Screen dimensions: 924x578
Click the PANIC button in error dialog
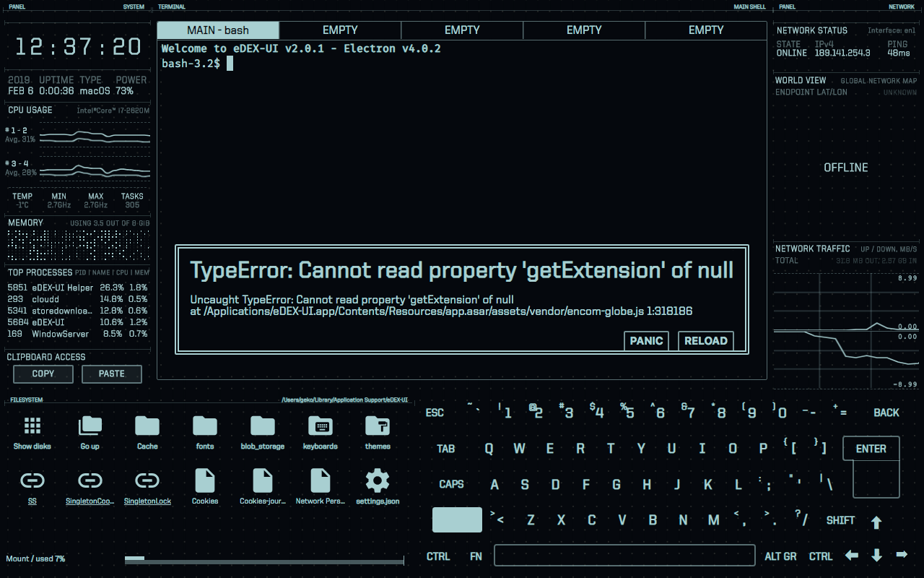pos(646,341)
